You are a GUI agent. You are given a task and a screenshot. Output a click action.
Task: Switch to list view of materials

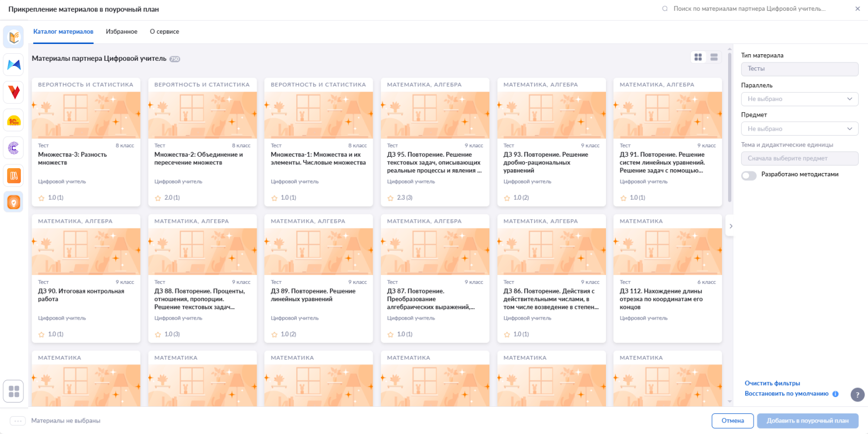[x=714, y=57]
